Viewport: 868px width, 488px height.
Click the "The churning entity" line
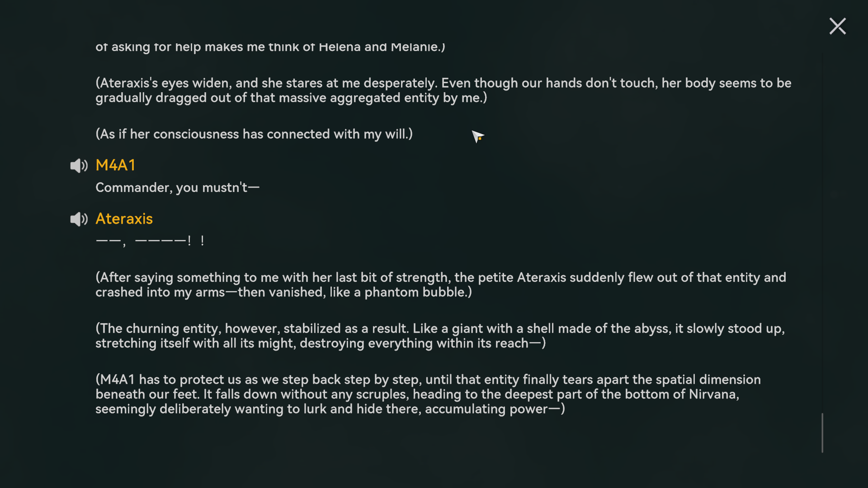(x=440, y=328)
